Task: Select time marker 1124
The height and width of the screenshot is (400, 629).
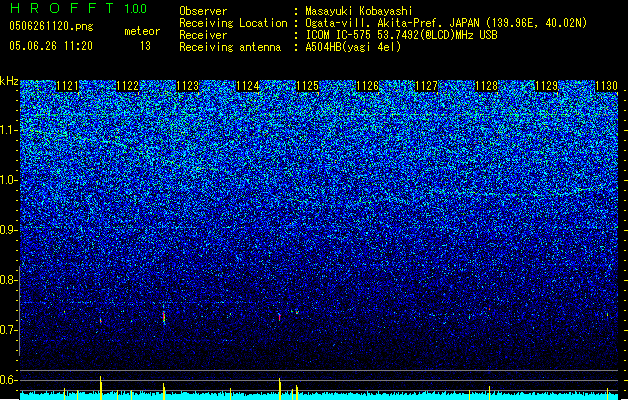Action: tap(248, 86)
